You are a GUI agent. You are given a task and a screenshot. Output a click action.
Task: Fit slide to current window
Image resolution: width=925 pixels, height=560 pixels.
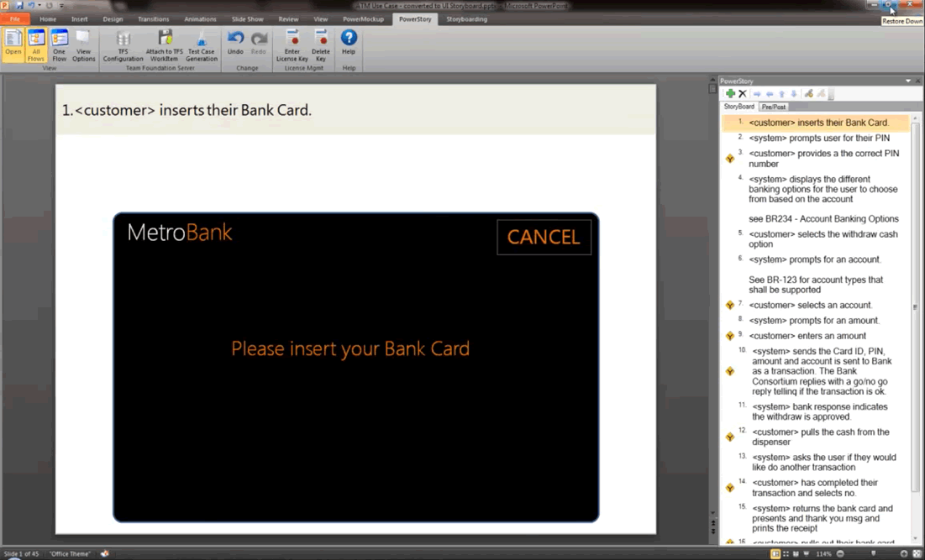tap(917, 554)
